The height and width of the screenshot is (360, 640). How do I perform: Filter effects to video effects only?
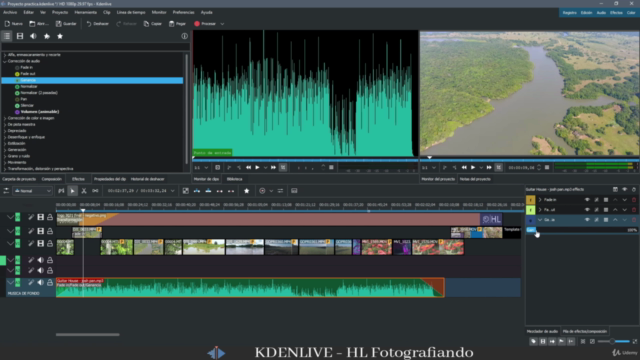click(x=20, y=36)
